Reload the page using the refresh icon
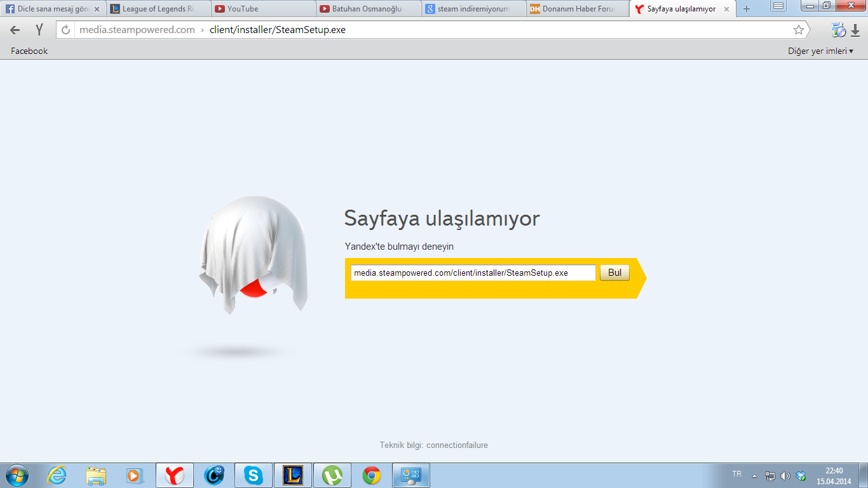Screen dimensions: 868x488 65,30
